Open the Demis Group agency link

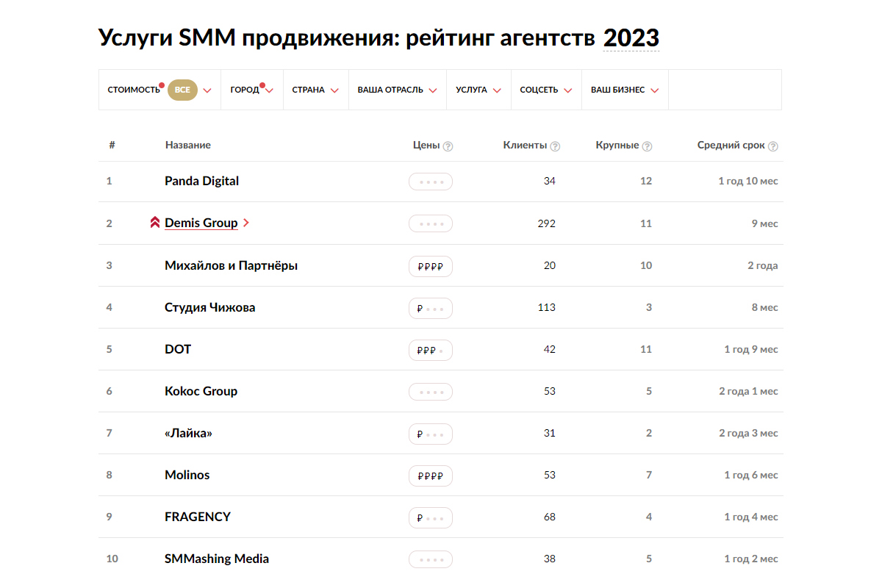click(201, 223)
